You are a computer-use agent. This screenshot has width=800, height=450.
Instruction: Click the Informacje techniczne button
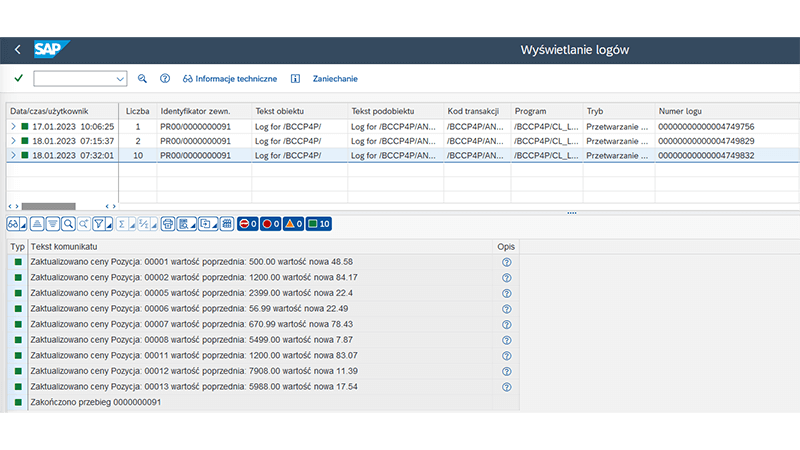pos(228,78)
